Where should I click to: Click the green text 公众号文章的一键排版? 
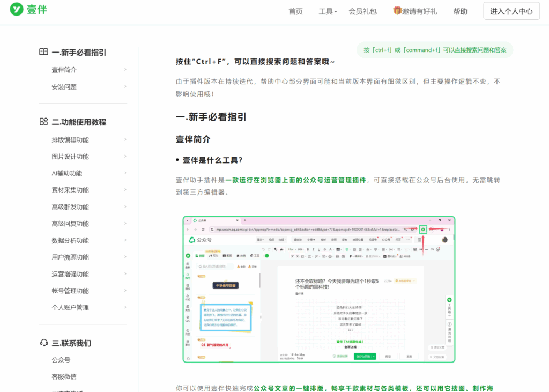[x=288, y=388]
